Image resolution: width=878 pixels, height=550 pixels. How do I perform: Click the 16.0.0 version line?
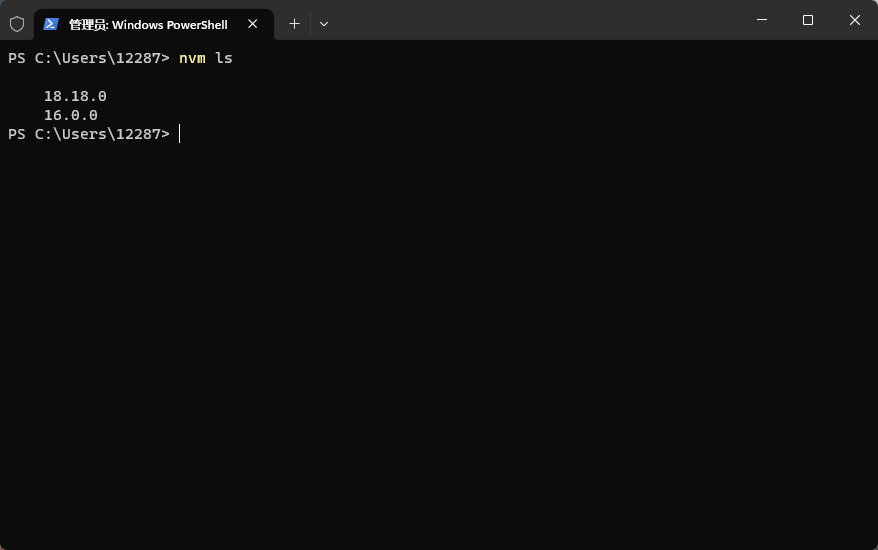[x=71, y=115]
